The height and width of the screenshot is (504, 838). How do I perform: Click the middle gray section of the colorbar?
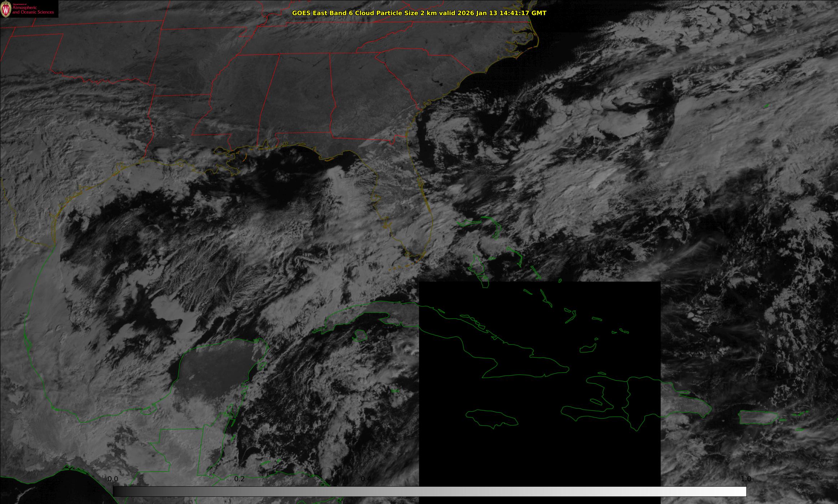(x=429, y=491)
